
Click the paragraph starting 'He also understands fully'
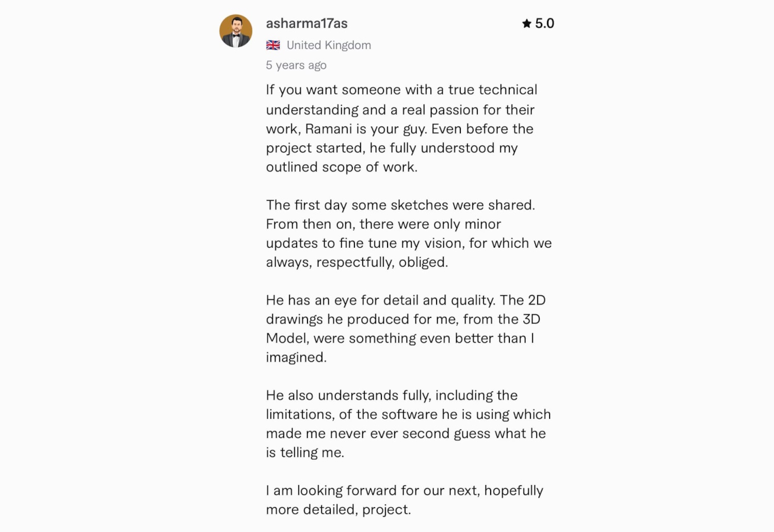[x=408, y=424]
